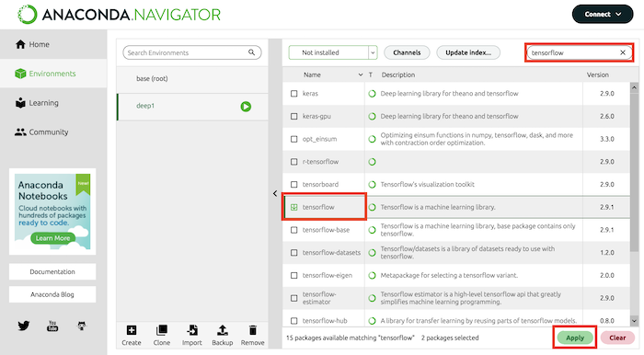
Task: Click the Environments cube icon
Action: click(x=20, y=74)
